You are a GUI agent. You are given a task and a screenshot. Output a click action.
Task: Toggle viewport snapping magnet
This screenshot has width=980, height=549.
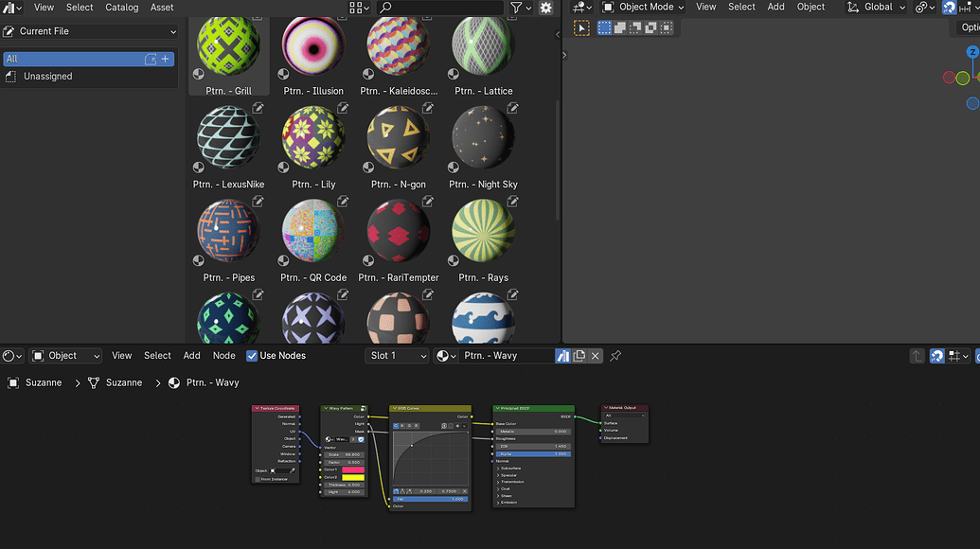(949, 8)
